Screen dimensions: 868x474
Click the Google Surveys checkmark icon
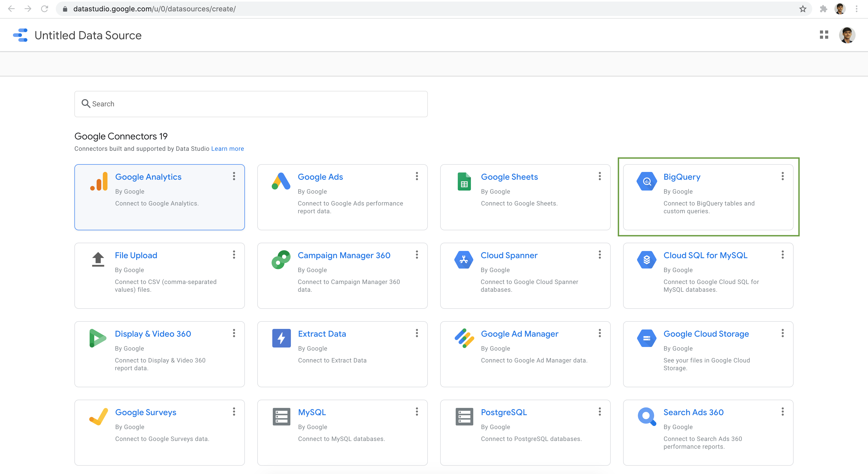(x=98, y=417)
